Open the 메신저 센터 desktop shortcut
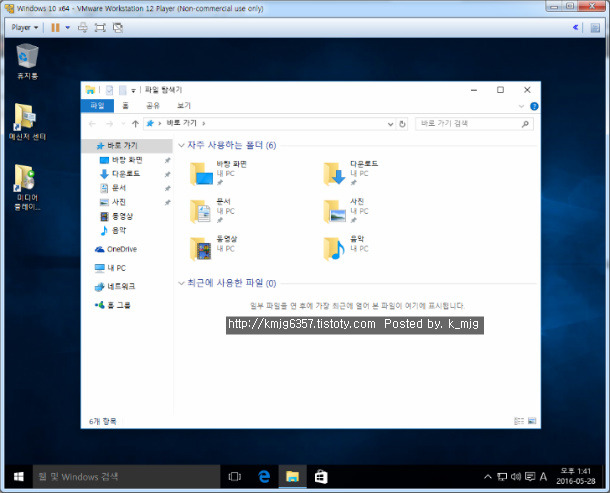This screenshot has height=493, width=610. tap(27, 121)
